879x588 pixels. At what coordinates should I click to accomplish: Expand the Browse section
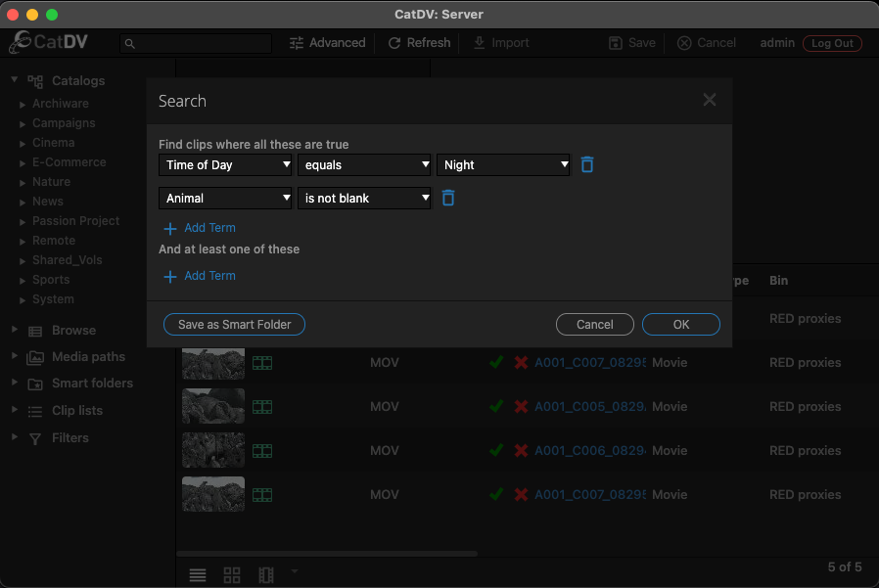15,329
